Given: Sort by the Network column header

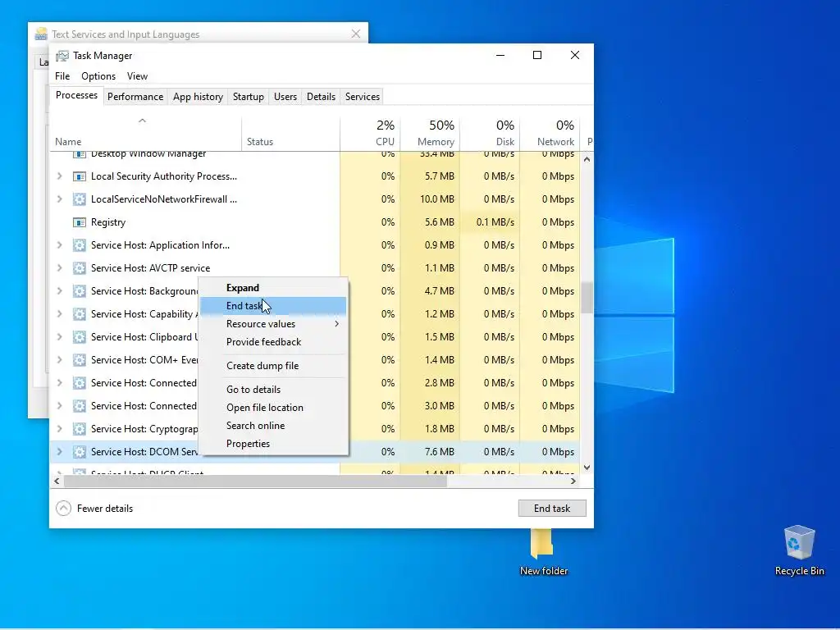Looking at the screenshot, I should click(x=550, y=134).
